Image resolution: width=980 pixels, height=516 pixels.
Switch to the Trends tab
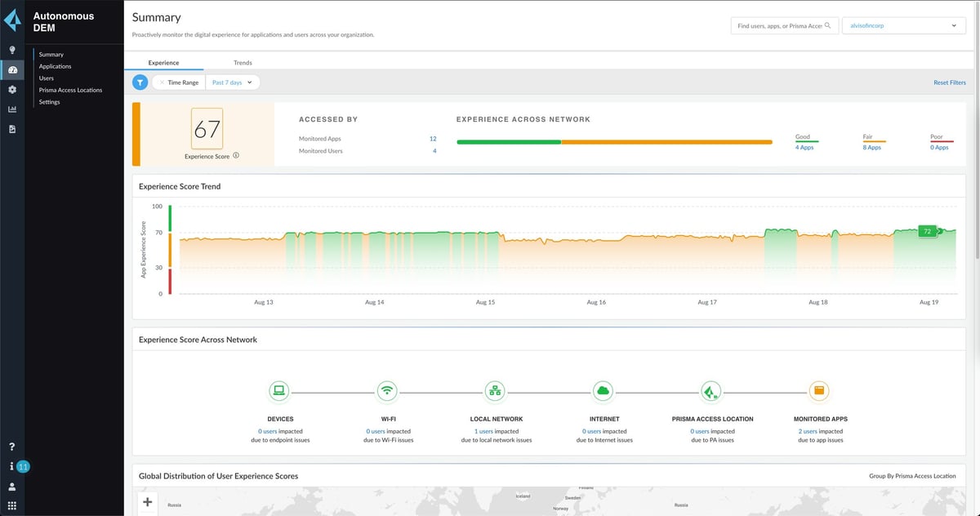243,63
